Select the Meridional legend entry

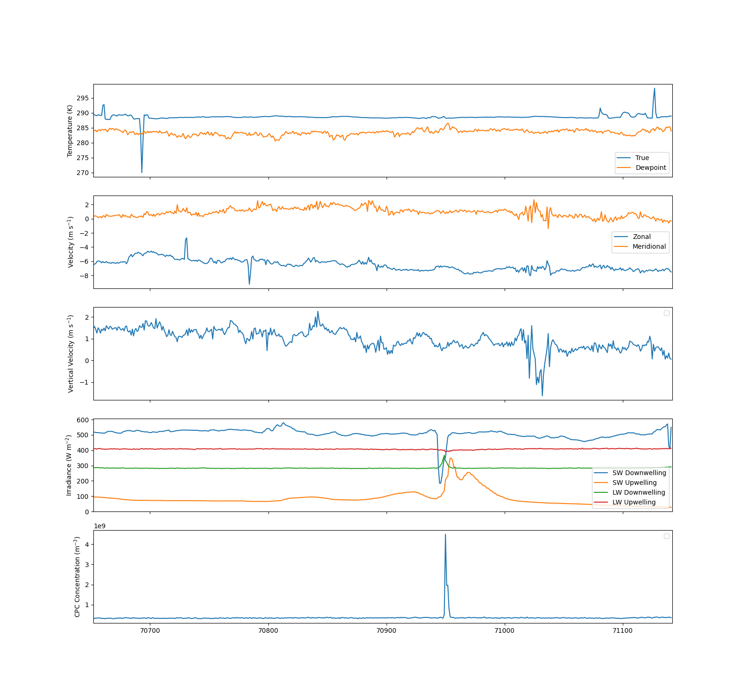click(649, 246)
